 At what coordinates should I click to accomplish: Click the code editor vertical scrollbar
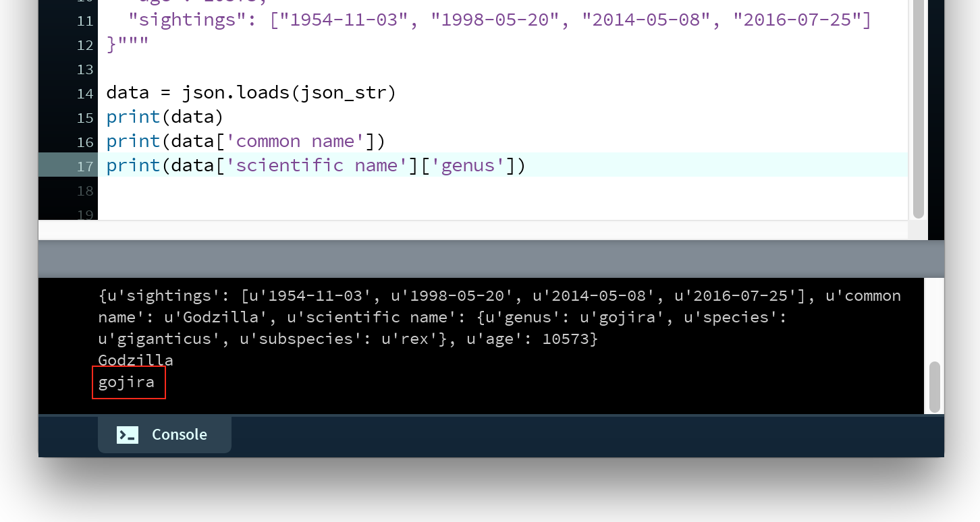918,109
